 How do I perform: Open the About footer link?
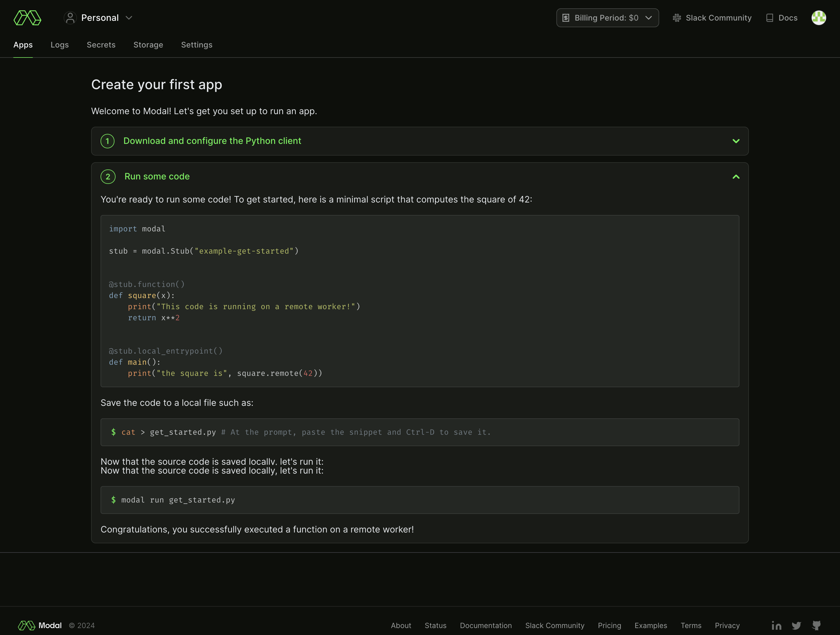(401, 625)
